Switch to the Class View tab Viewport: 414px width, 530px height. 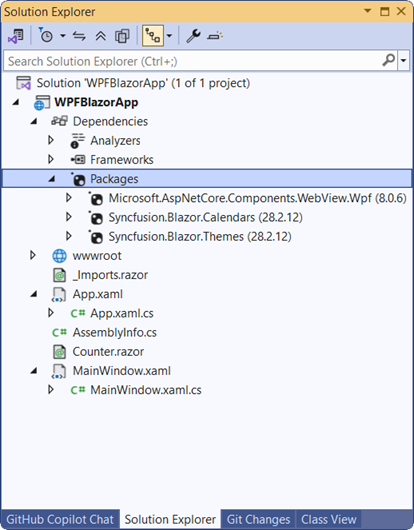[329, 519]
